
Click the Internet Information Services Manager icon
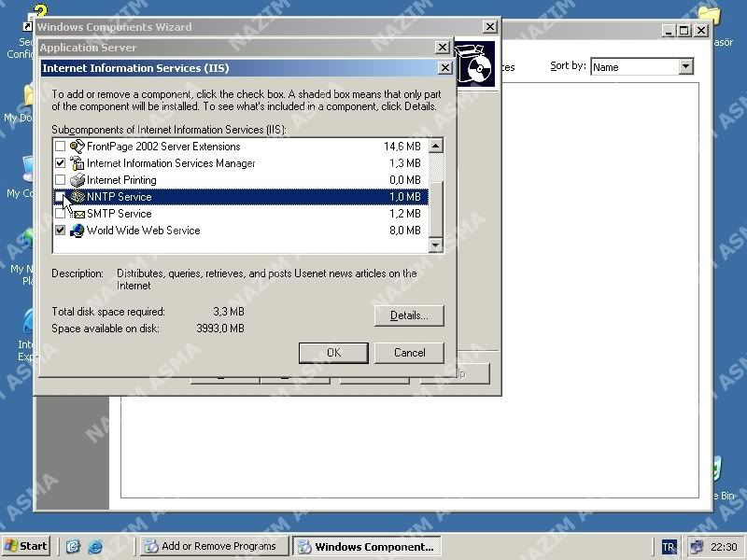(x=77, y=163)
